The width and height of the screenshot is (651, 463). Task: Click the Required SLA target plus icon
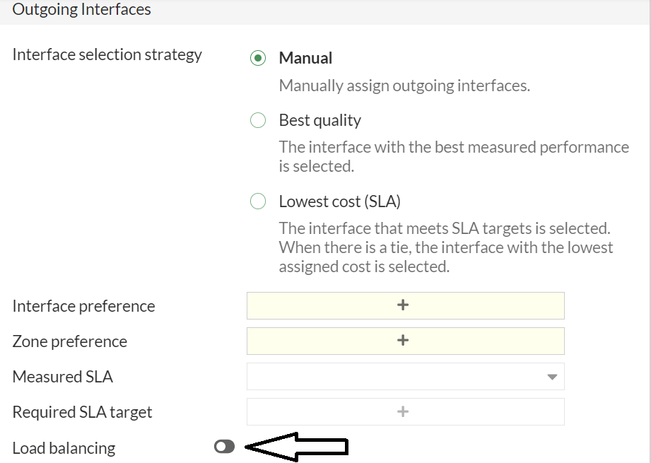404,411
